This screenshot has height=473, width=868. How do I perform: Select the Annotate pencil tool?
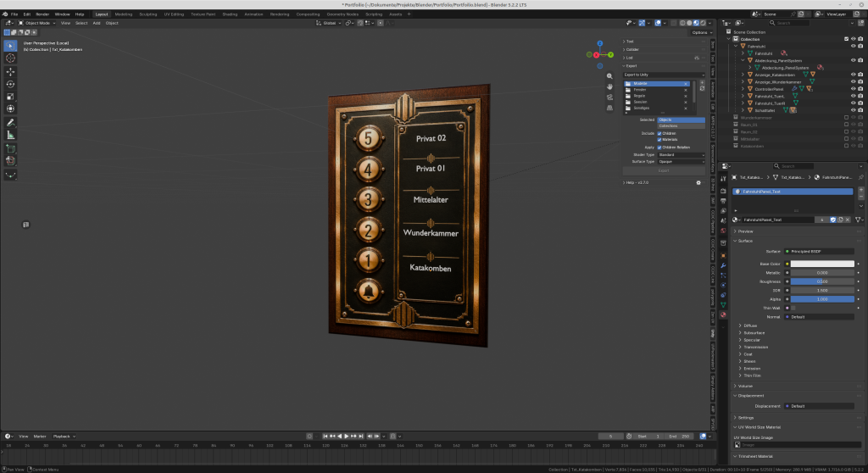coord(10,123)
